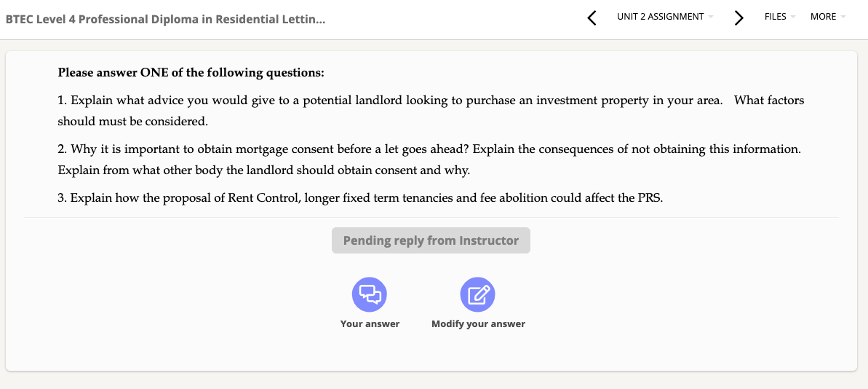Click question 2 about mortgage consent

(429, 160)
